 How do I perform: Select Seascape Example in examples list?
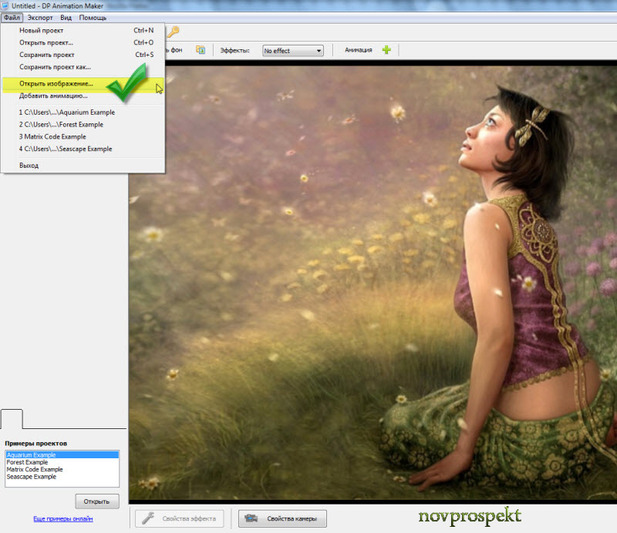[62, 477]
